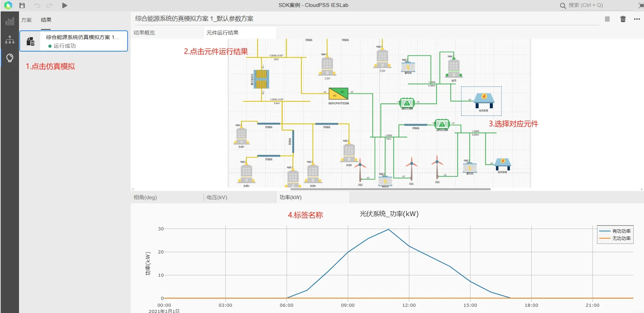Screen dimensions: 644x313
Task: Click the 0.4kV yellow bus bar
Action: click(277, 101)
